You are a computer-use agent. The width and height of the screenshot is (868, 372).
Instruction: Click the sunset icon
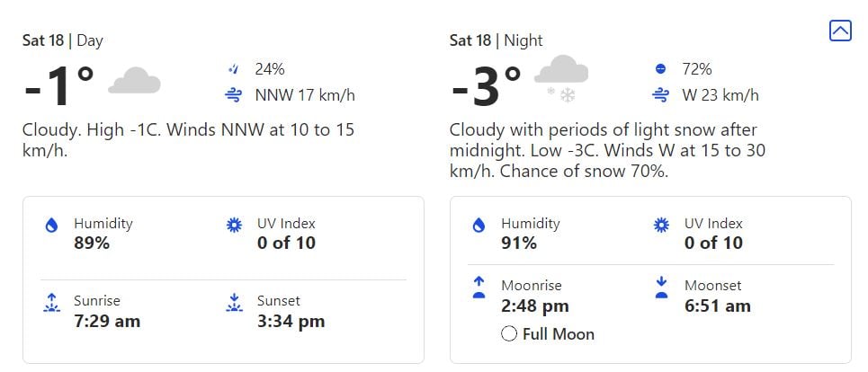coord(235,303)
